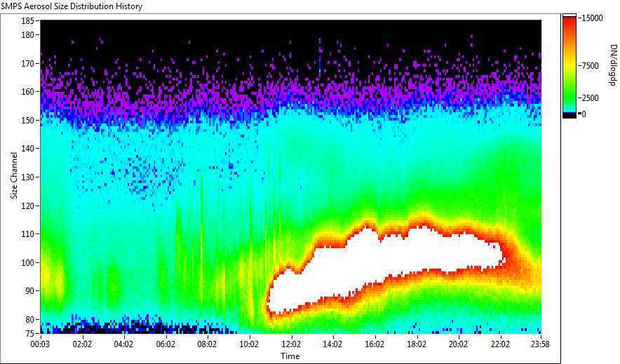Click the 90 y-axis tick label

click(30, 291)
